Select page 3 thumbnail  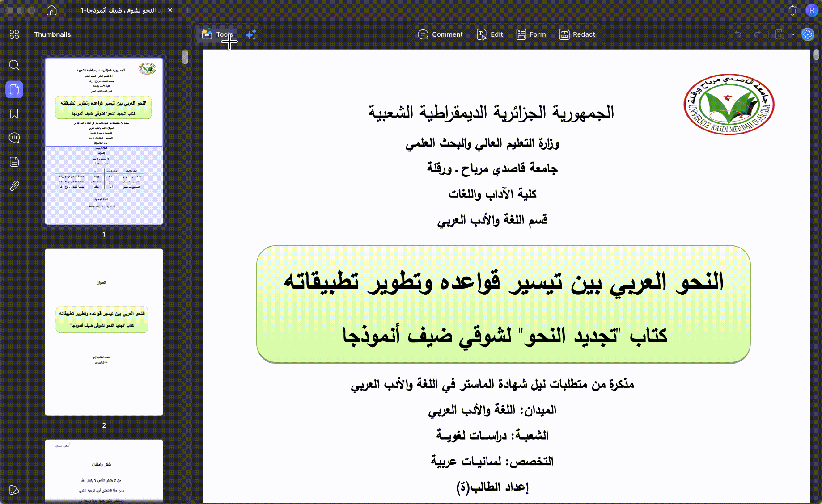pos(104,471)
